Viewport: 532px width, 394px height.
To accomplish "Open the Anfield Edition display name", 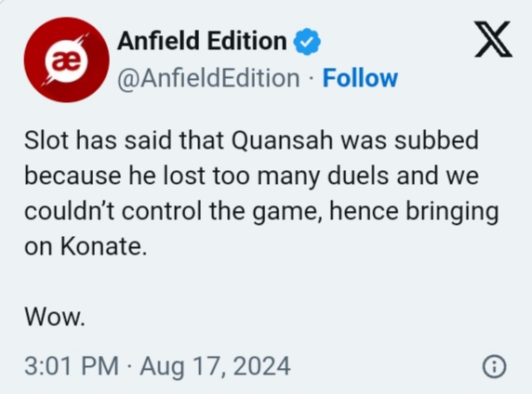I will (202, 41).
